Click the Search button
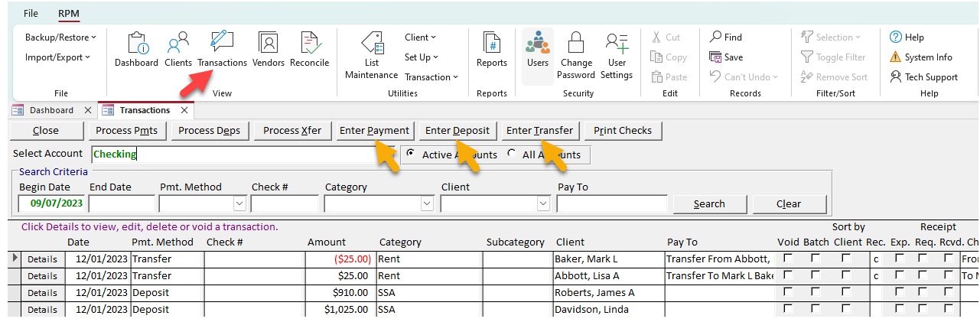Image resolution: width=980 pixels, height=335 pixels. pyautogui.click(x=709, y=204)
